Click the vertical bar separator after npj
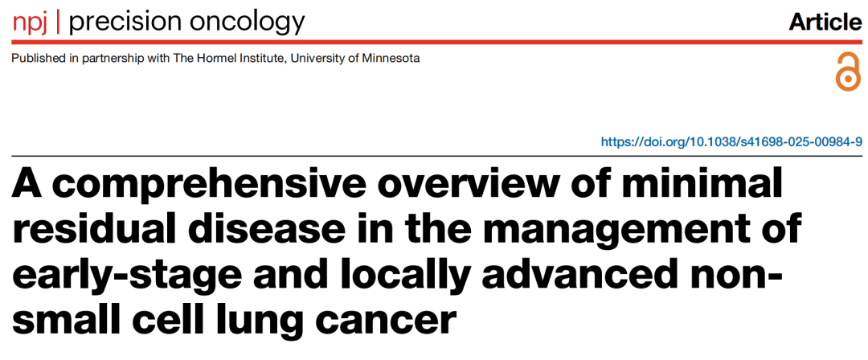 click(62, 22)
